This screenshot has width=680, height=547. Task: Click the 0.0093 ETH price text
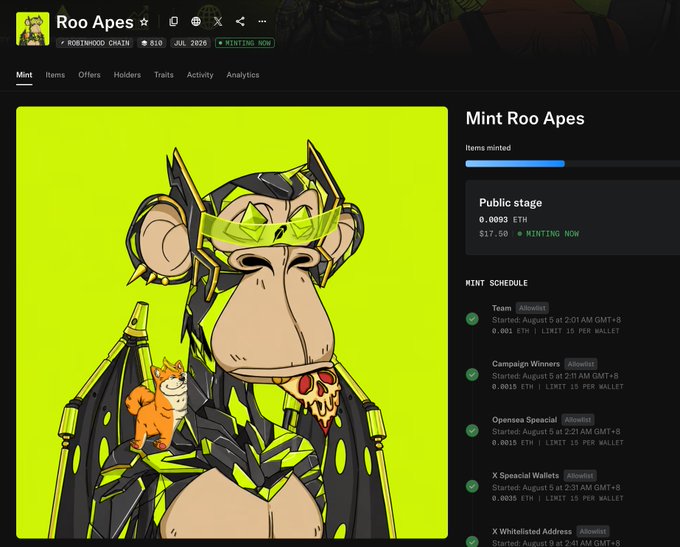click(503, 219)
